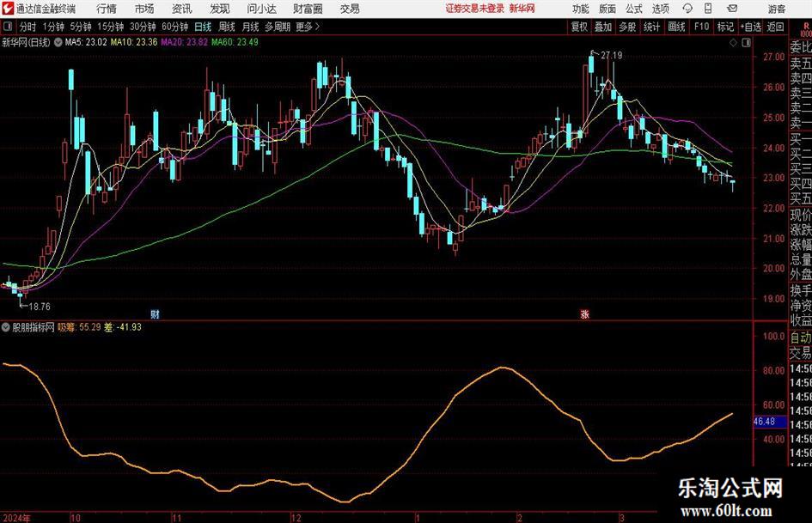The image size is (812, 523).
Task: Expand the 股朋指标网 indicator dropdown arrow
Action: click(x=6, y=327)
